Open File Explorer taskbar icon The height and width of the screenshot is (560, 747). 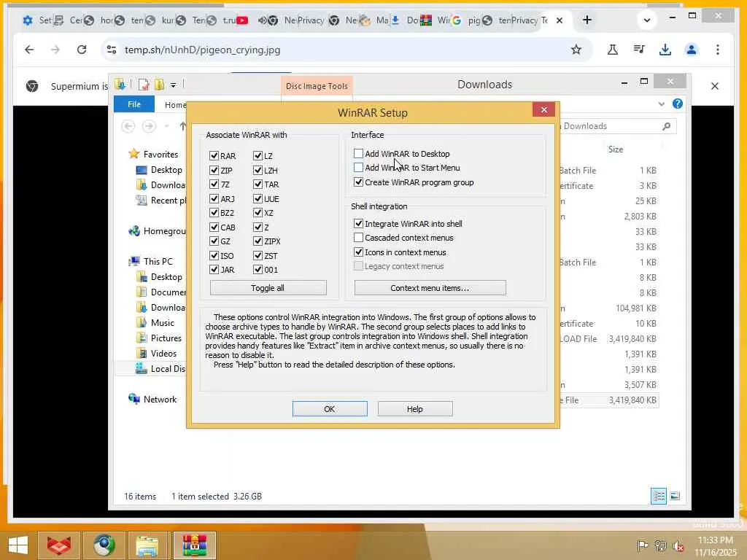(x=147, y=545)
